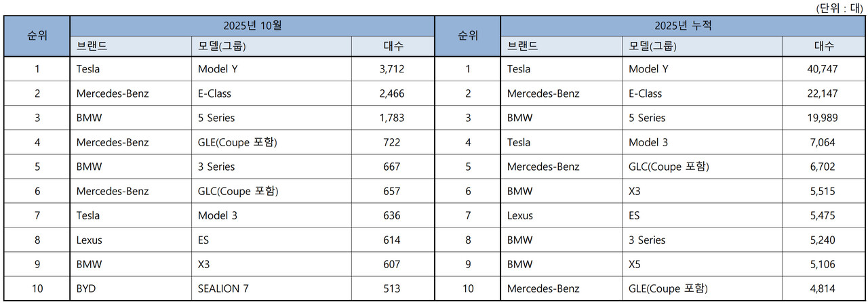Image resolution: width=868 pixels, height=304 pixels.
Task: Click the 1,783 units cell
Action: tap(392, 118)
